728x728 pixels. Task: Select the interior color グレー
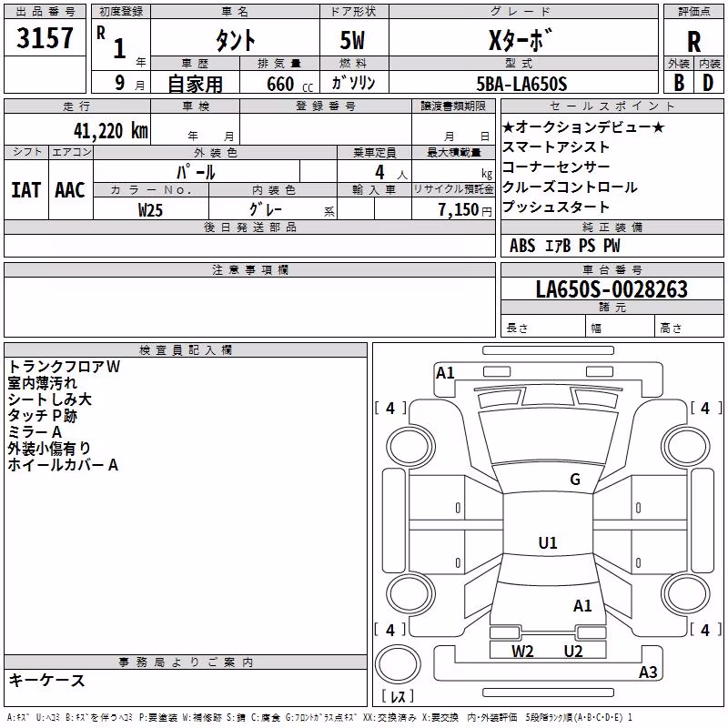click(266, 209)
